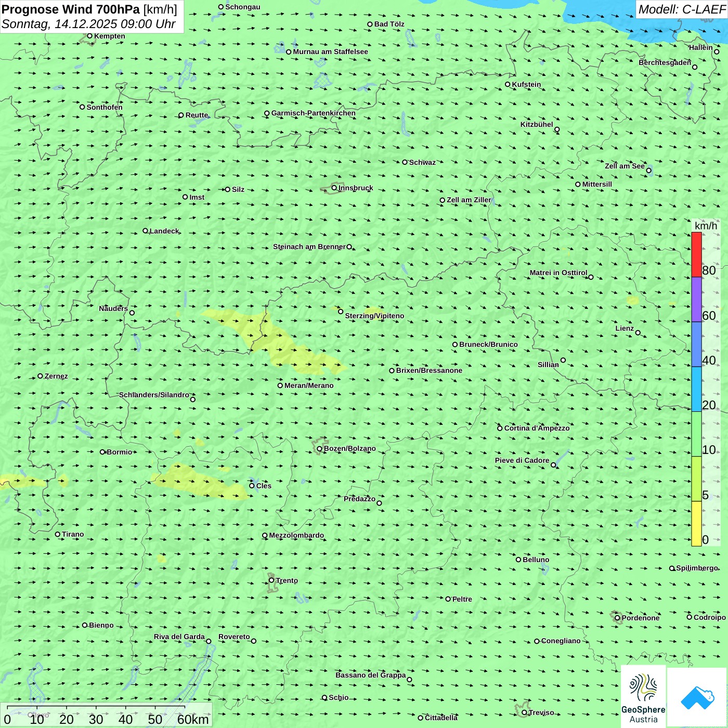728x728 pixels.
Task: Click the Bozen/Bolzano city label
Action: click(349, 448)
